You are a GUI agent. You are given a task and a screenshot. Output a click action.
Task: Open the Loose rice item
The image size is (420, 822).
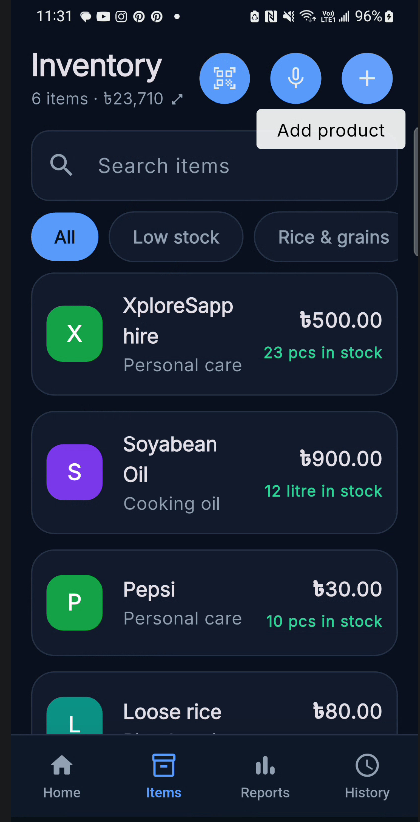point(214,704)
